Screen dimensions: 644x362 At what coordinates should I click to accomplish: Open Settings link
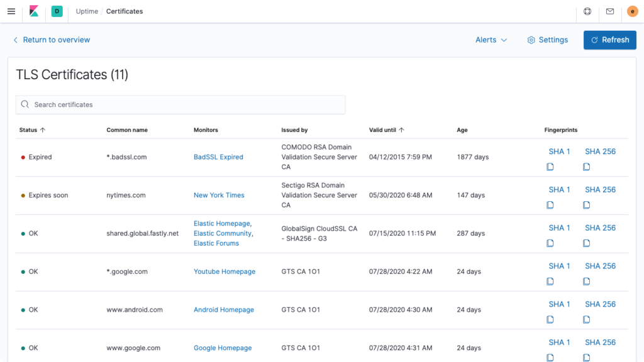(x=548, y=40)
